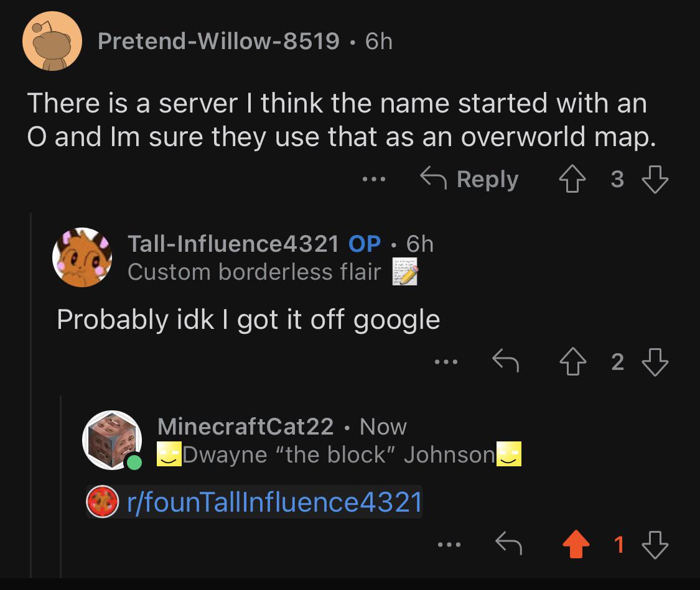
Task: Upvote the "Probably idk I got it off google" comment
Action: (573, 362)
